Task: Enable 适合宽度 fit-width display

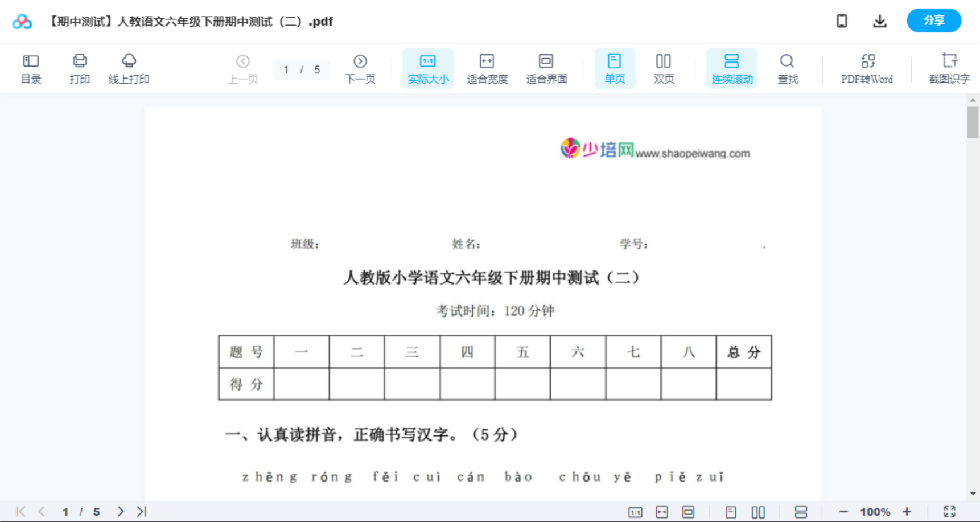Action: [x=487, y=68]
